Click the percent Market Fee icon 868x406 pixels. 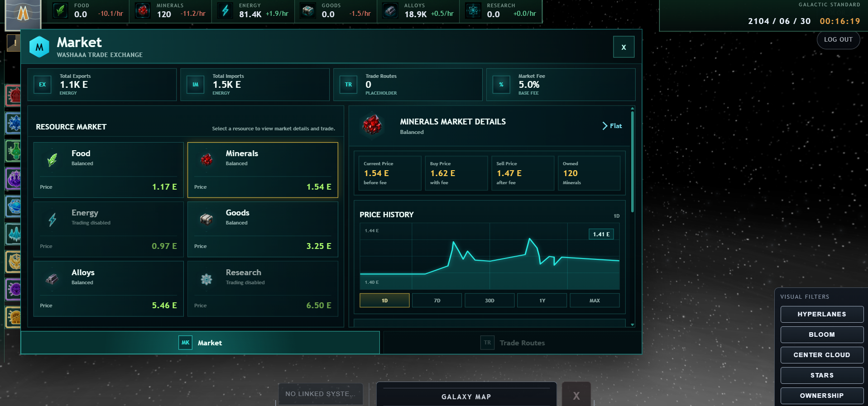click(501, 85)
